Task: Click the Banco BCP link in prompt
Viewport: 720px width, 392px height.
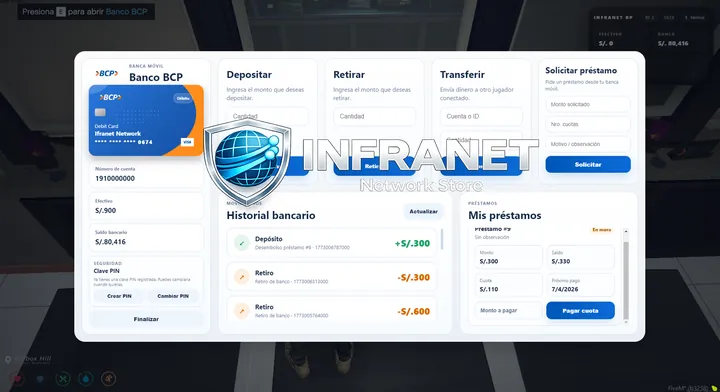Action: coord(126,12)
